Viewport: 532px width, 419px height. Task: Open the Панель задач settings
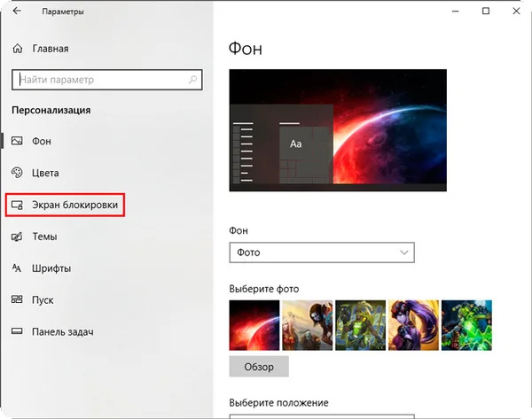pos(65,331)
